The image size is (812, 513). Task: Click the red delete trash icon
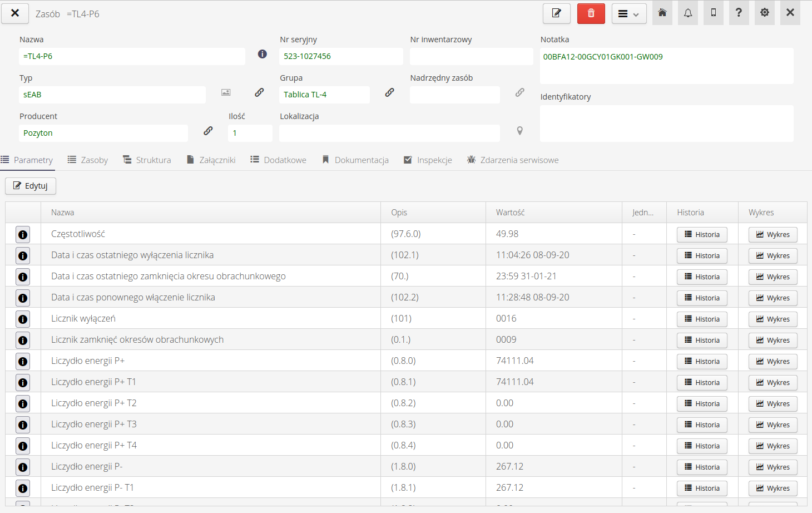[x=591, y=13]
